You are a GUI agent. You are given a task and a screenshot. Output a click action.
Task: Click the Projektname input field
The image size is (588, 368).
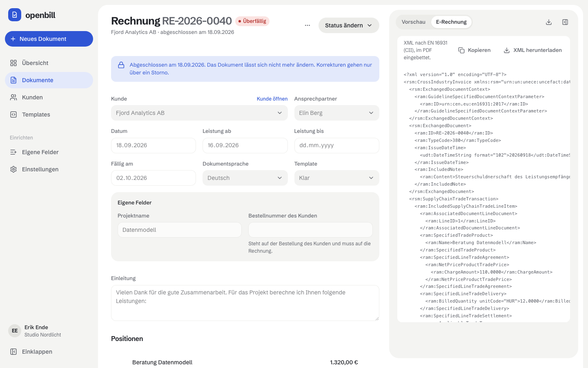(x=180, y=230)
